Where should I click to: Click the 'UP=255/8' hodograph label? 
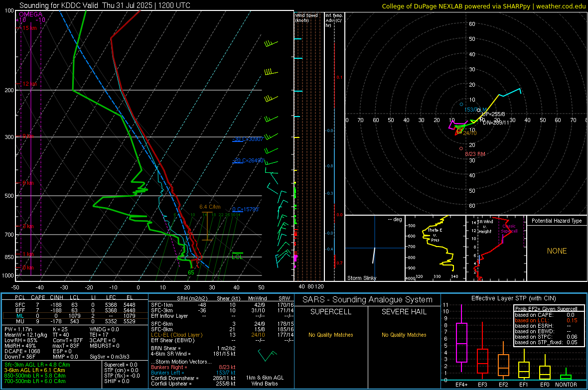pyautogui.click(x=493, y=114)
